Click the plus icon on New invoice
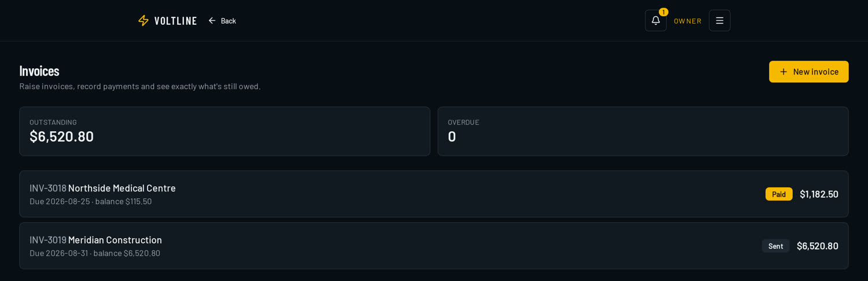Viewport: 868px width, 281px height. 784,72
